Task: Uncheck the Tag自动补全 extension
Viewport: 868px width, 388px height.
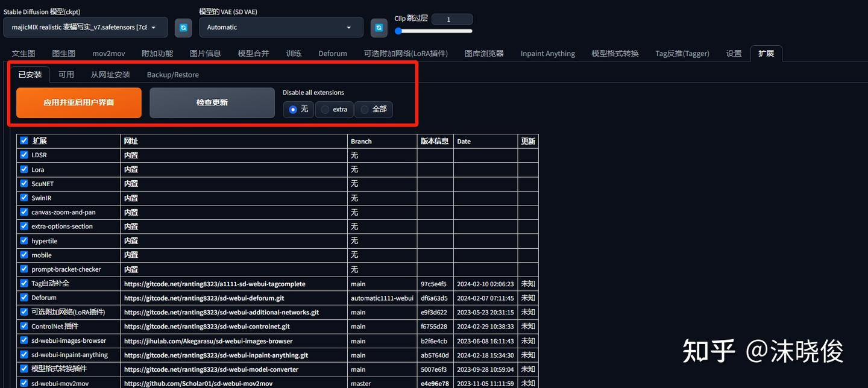Action: coord(24,283)
